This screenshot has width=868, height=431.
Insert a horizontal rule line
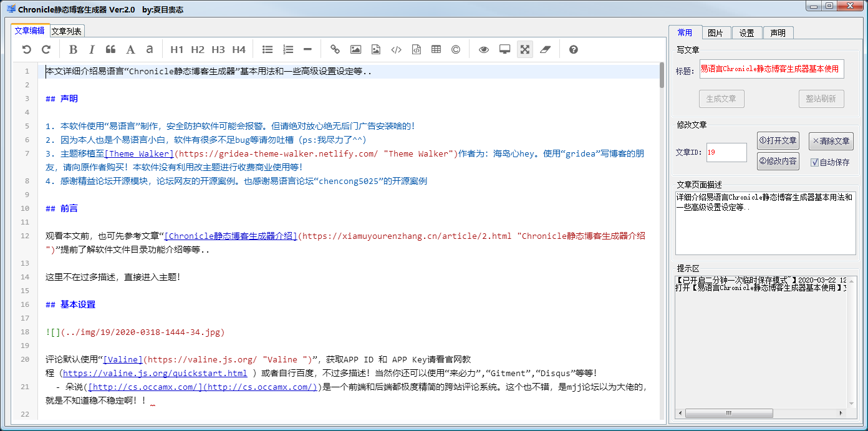click(307, 50)
